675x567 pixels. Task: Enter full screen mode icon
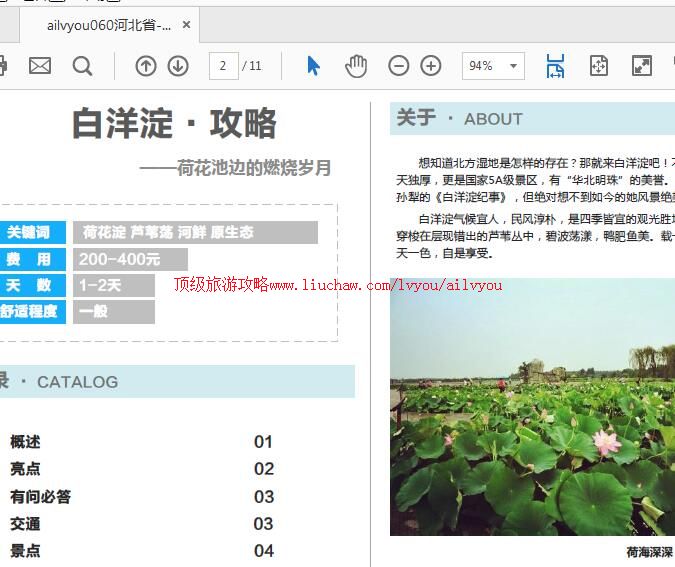tap(642, 66)
